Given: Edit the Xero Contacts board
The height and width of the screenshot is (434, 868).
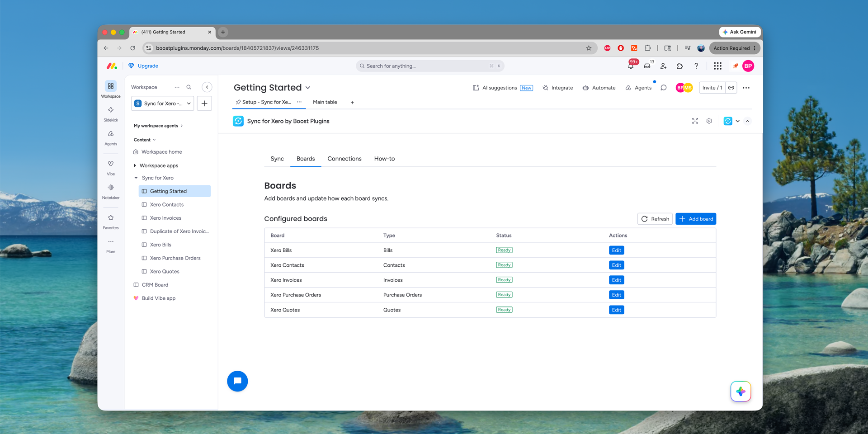Looking at the screenshot, I should (616, 265).
